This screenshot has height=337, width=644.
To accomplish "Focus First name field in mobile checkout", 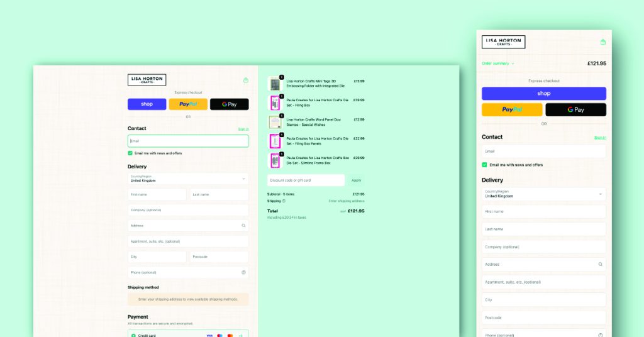I will tap(544, 211).
